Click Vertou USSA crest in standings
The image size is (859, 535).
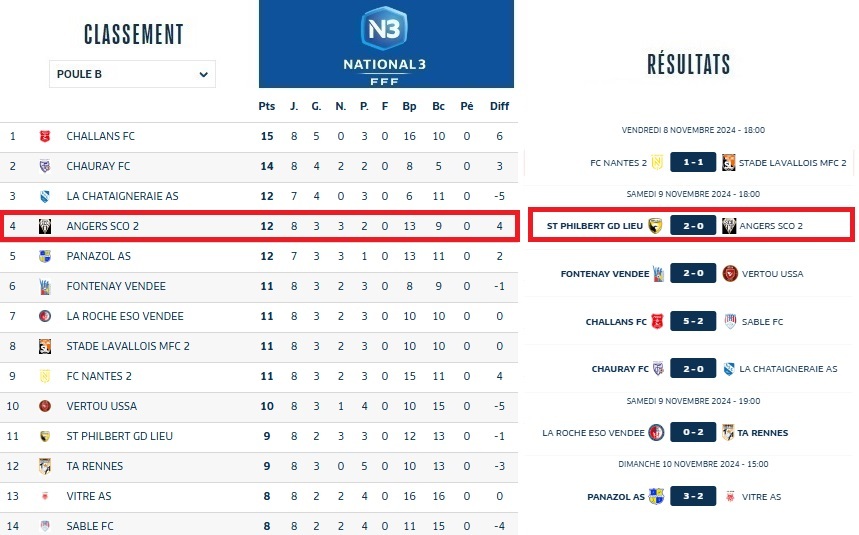point(44,406)
